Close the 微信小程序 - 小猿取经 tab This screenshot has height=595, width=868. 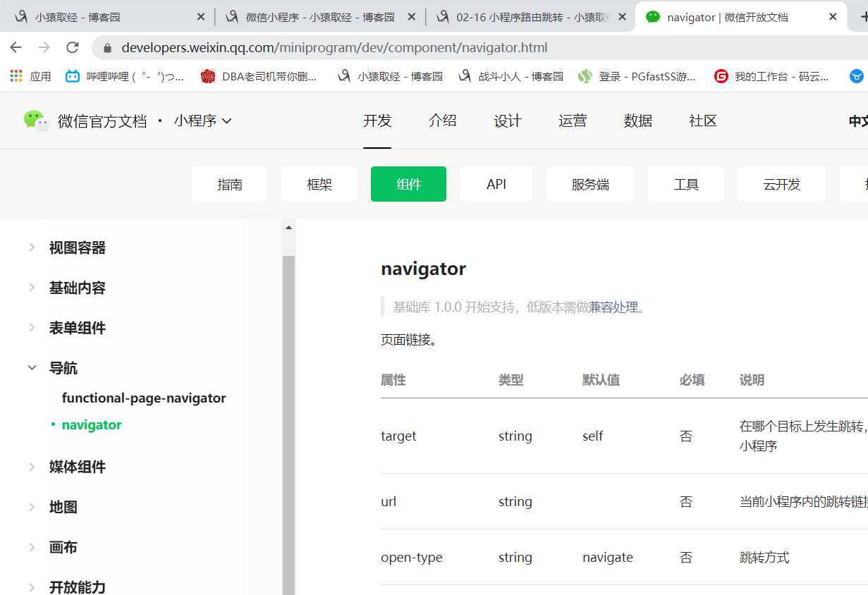(412, 17)
